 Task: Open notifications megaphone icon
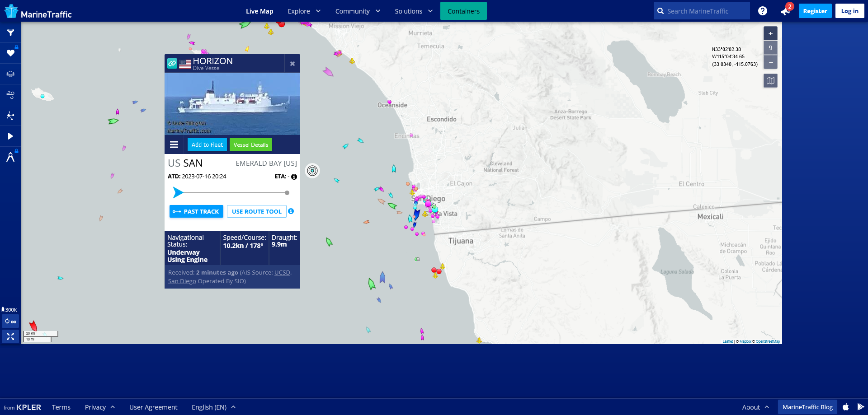point(785,11)
